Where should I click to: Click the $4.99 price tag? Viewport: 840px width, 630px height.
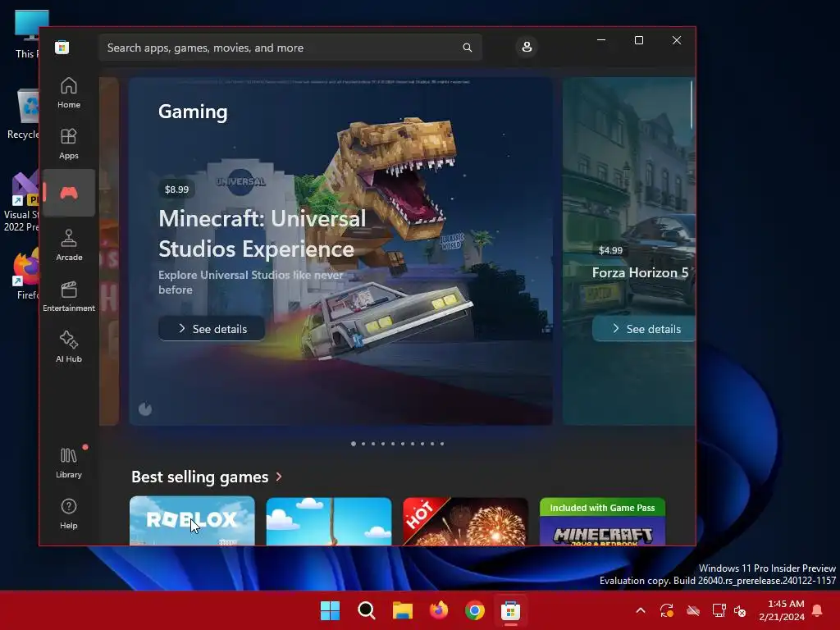(x=610, y=250)
